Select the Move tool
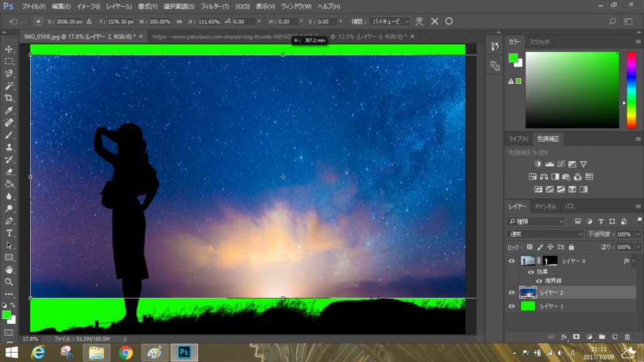The width and height of the screenshot is (644, 362). [x=9, y=49]
